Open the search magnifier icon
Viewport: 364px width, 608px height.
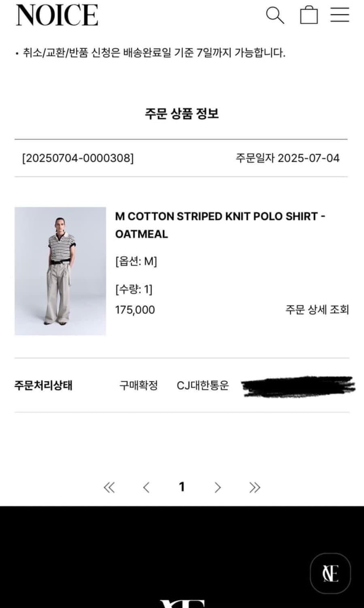[275, 15]
